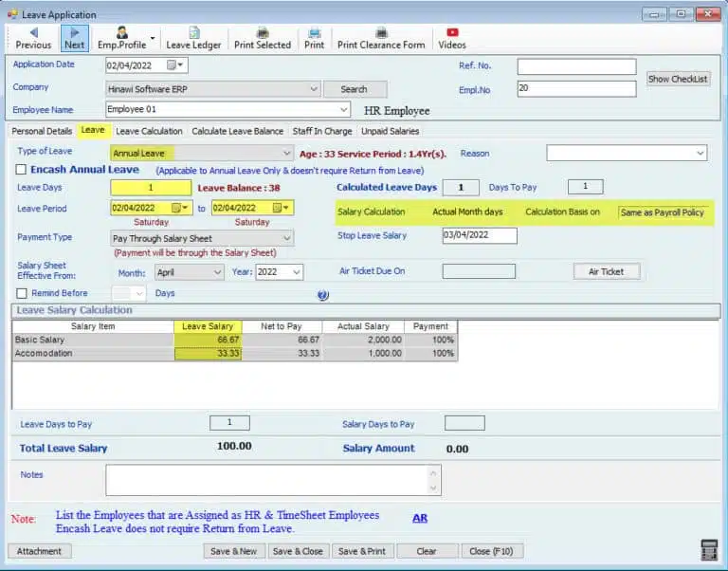Go to Previous record in toolbar
Image resolution: width=728 pixels, height=571 pixels.
pyautogui.click(x=33, y=38)
